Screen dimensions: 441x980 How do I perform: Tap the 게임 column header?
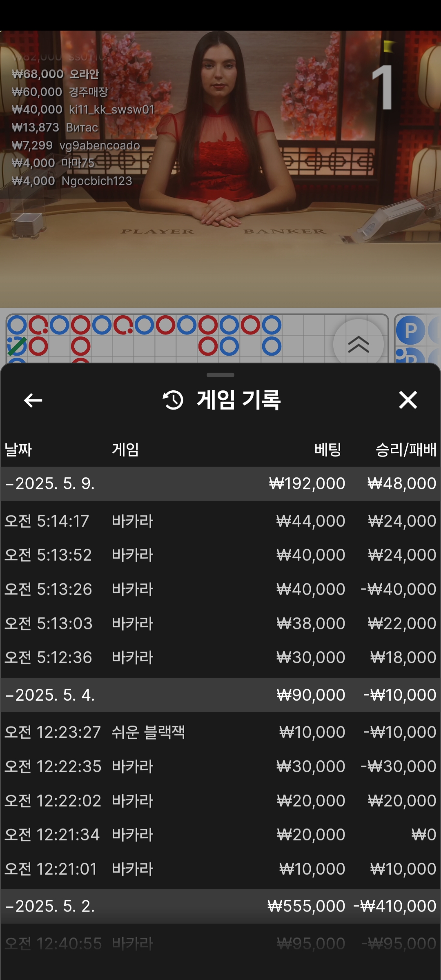click(x=125, y=450)
